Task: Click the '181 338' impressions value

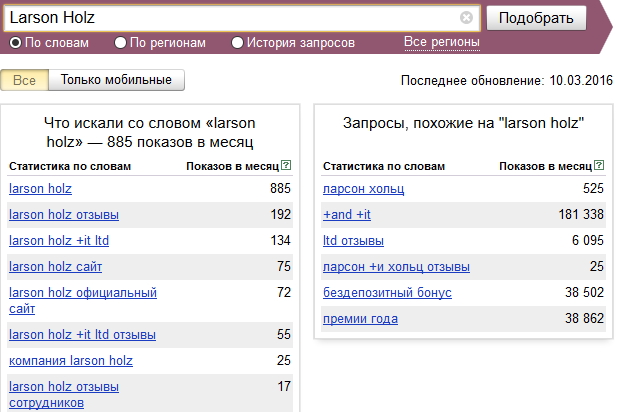Action: pos(581,214)
